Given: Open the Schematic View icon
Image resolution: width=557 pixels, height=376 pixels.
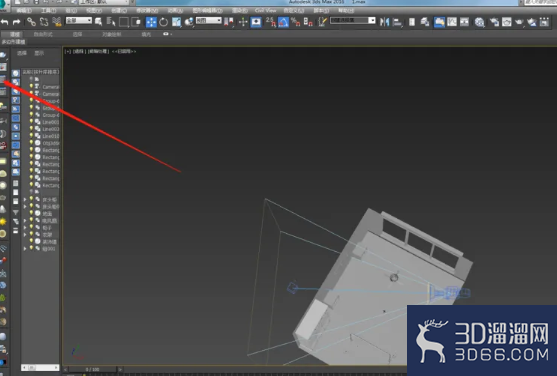Looking at the screenshot, I should pyautogui.click(x=464, y=22).
